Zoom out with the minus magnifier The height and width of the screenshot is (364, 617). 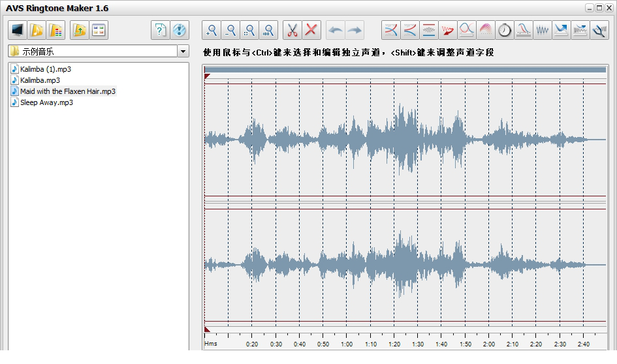coord(230,30)
